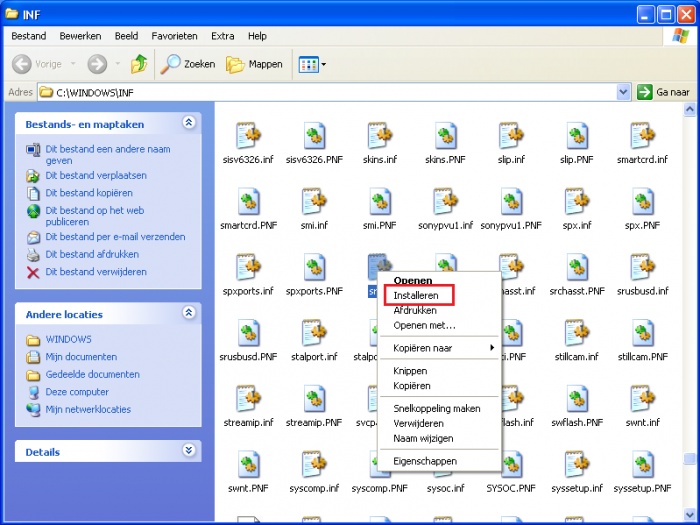Click the Ga naar button
Viewport: 700px width, 525px height.
tap(663, 92)
